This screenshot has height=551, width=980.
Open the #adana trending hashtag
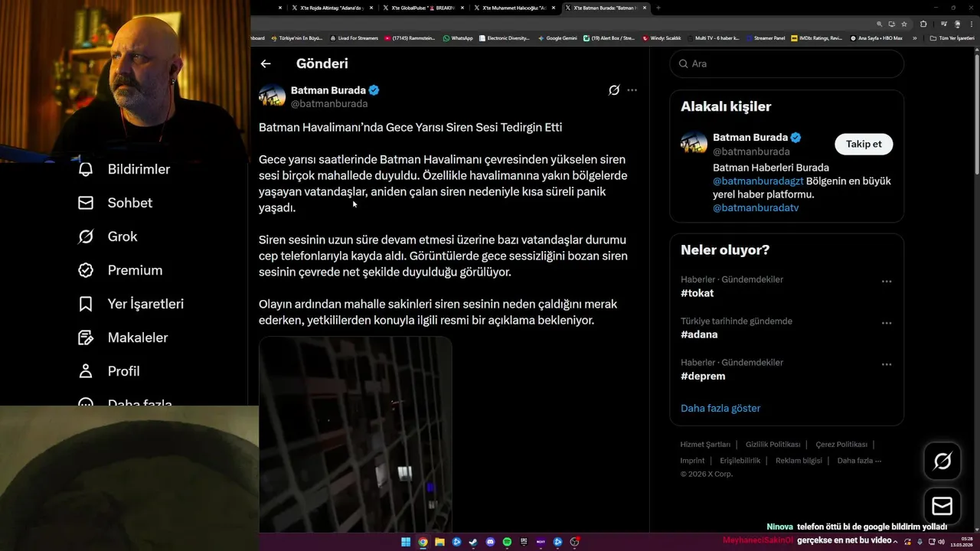pyautogui.click(x=699, y=334)
